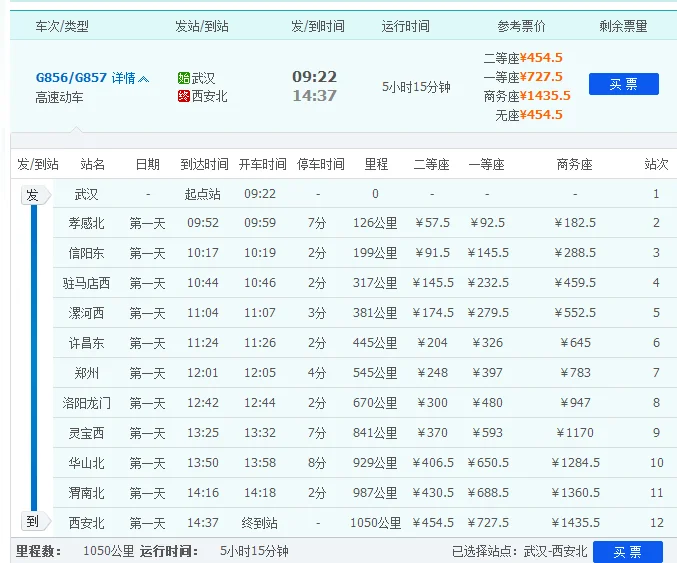Click the ¥300 second-class price for 洛阳龙门

pyautogui.click(x=432, y=403)
